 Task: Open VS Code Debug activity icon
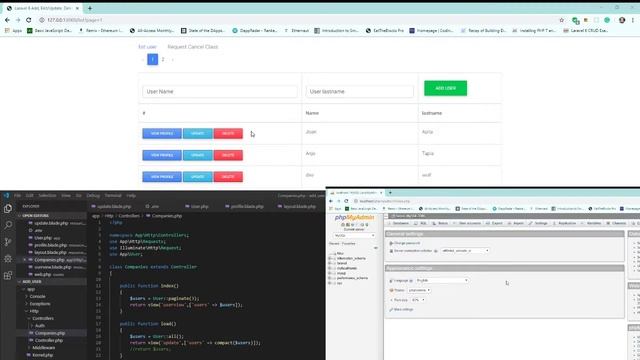[8, 258]
